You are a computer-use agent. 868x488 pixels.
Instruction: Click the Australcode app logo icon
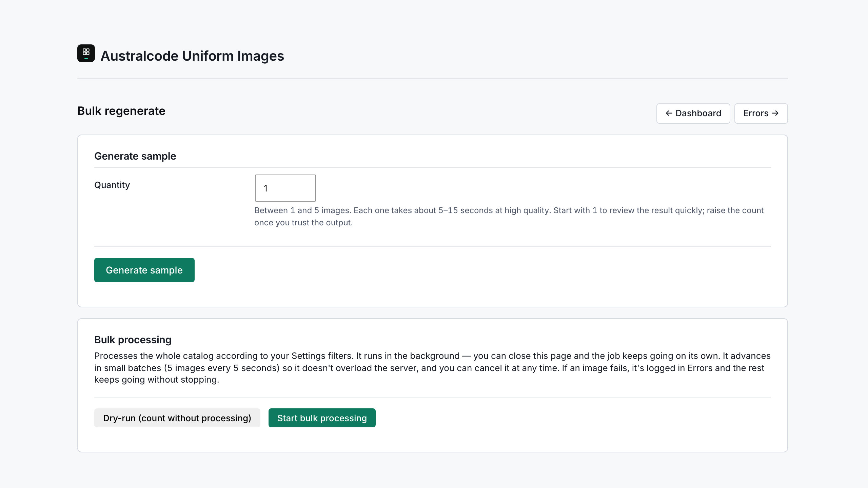pos(86,53)
